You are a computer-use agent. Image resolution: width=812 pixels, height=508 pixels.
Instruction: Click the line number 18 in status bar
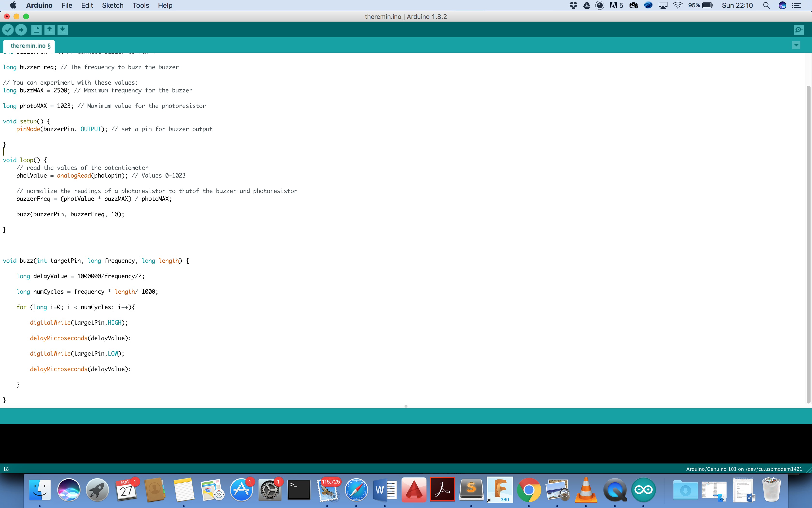click(6, 469)
